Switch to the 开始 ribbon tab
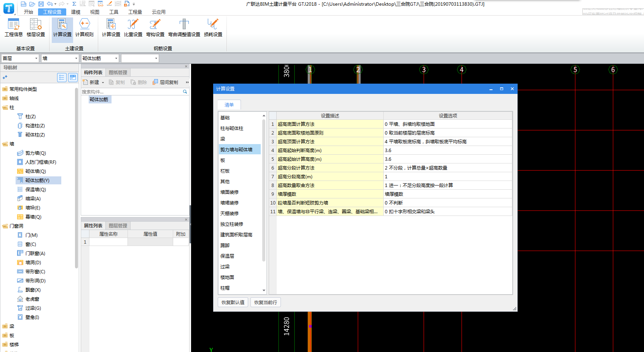 point(29,12)
